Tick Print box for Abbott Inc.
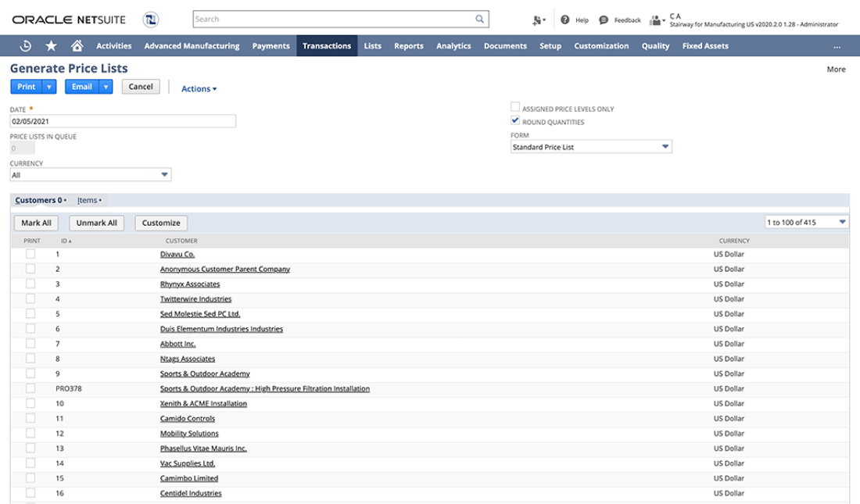 click(30, 343)
